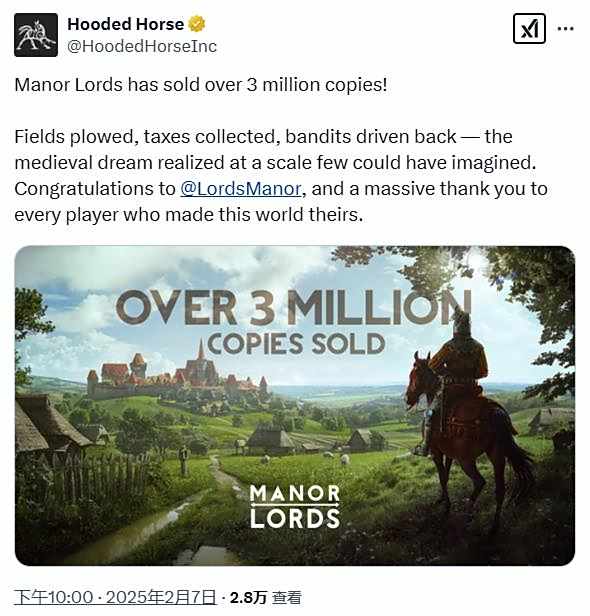Open the Manor Lords promo image
The width and height of the screenshot is (590, 616).
(295, 406)
